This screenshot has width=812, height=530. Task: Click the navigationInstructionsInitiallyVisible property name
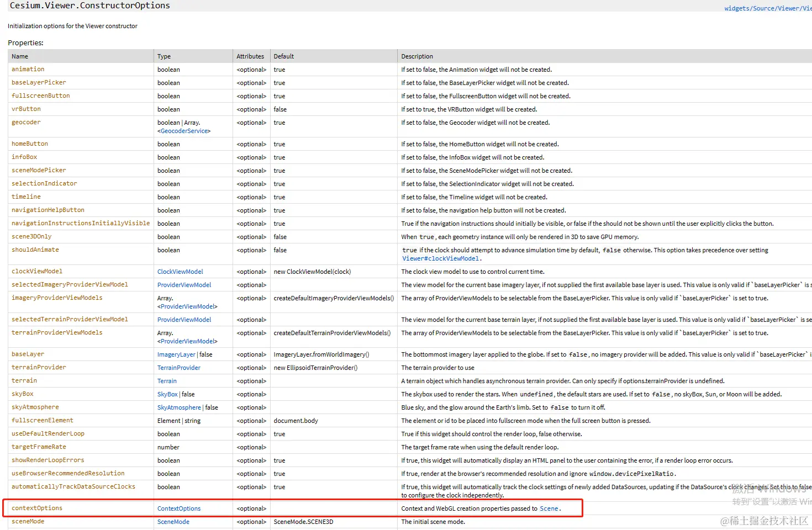coord(81,223)
